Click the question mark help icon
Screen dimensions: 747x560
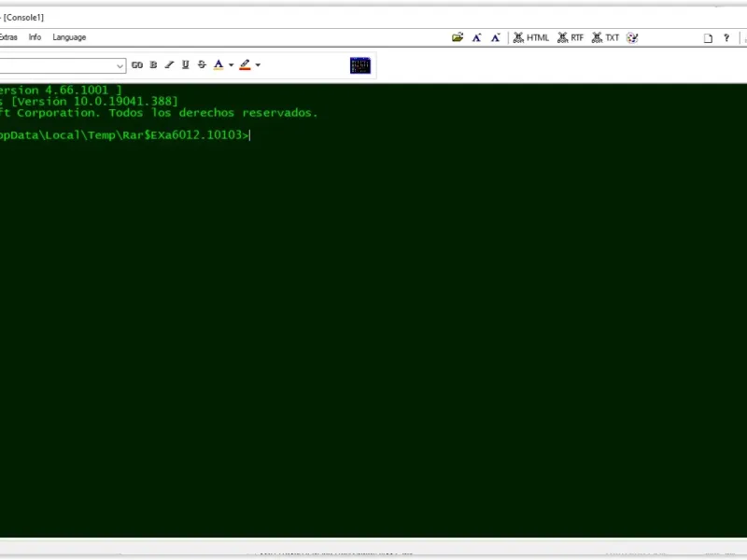pyautogui.click(x=726, y=37)
